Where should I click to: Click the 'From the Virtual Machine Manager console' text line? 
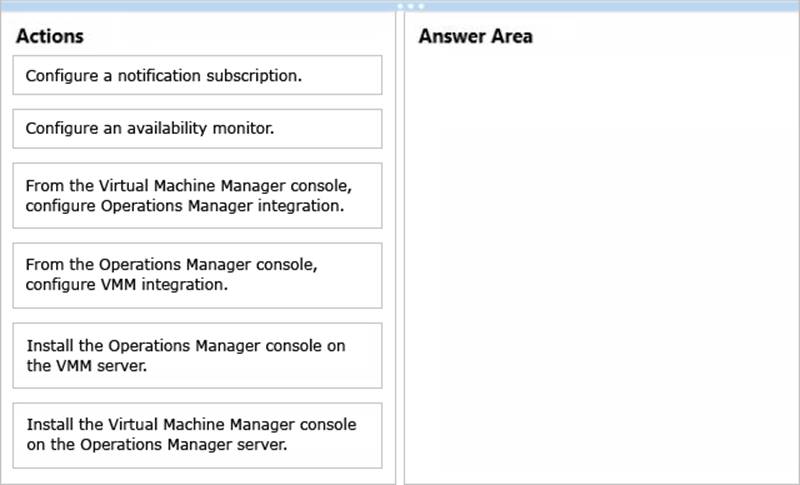coord(189,186)
